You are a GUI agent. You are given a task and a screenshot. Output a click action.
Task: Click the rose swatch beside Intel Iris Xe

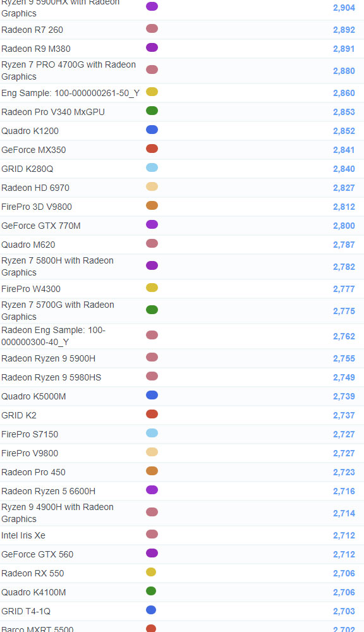[x=152, y=535]
